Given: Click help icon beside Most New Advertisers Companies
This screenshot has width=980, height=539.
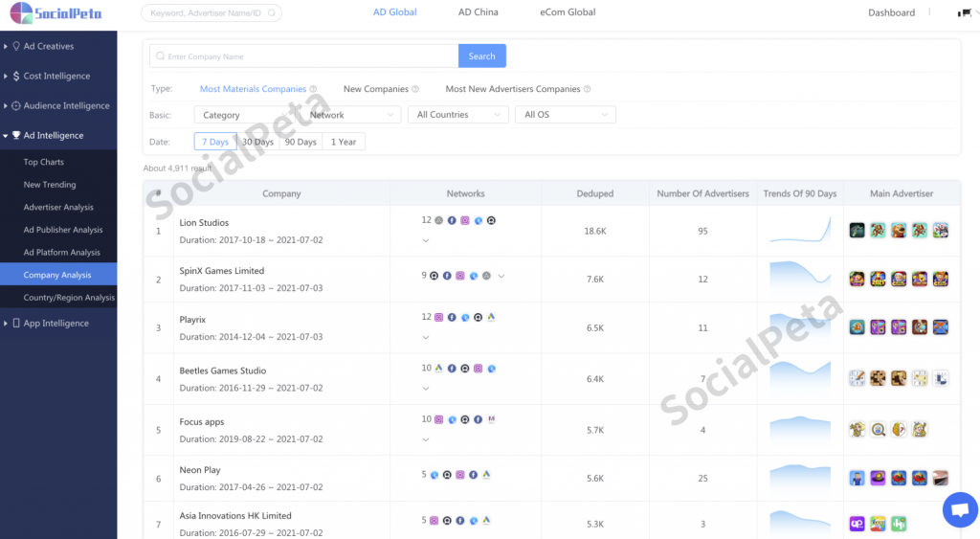Looking at the screenshot, I should pos(587,89).
